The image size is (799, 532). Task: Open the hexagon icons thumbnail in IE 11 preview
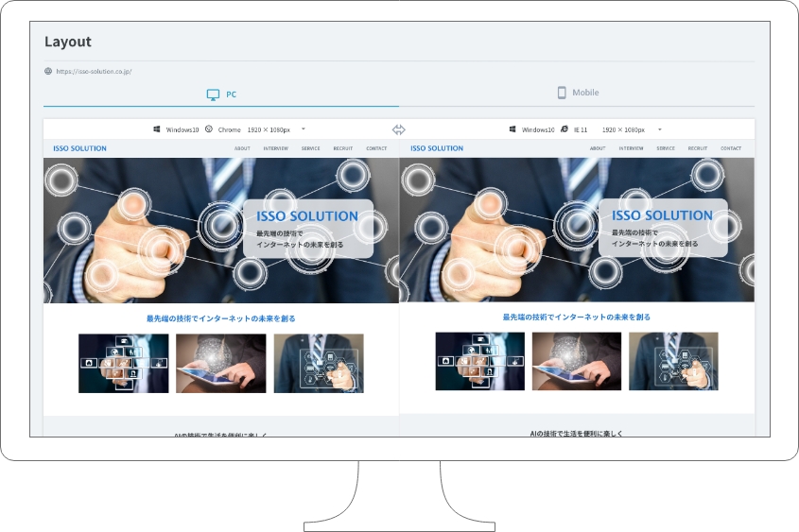pyautogui.click(x=673, y=362)
